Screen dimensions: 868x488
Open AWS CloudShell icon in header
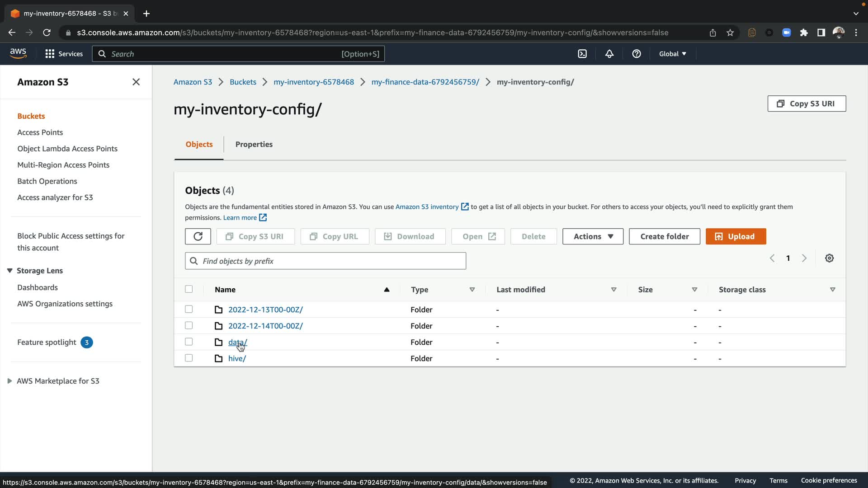[582, 54]
